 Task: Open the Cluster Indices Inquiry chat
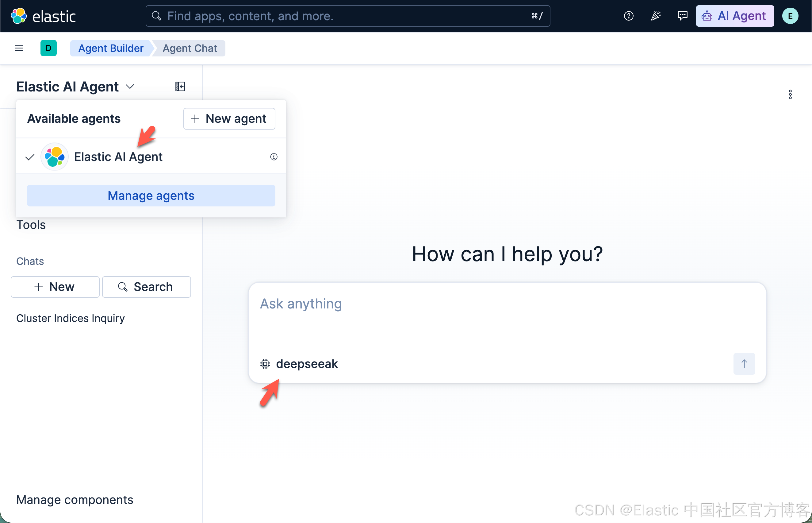[x=71, y=318]
